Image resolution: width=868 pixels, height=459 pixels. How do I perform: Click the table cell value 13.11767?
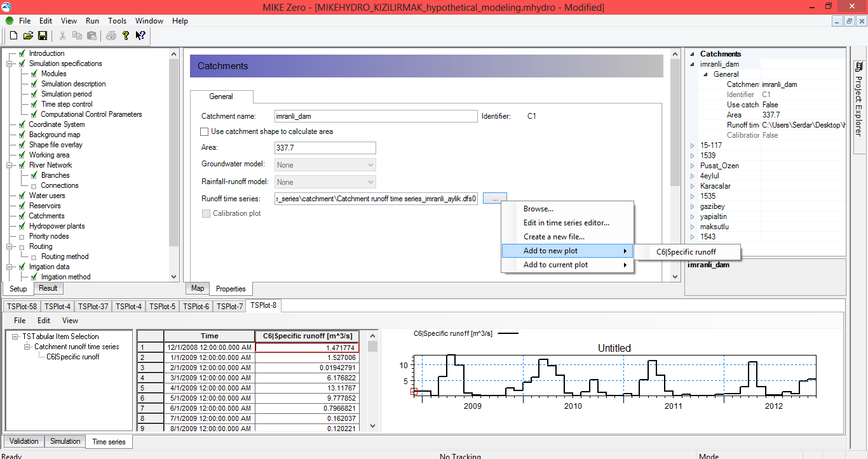point(307,388)
